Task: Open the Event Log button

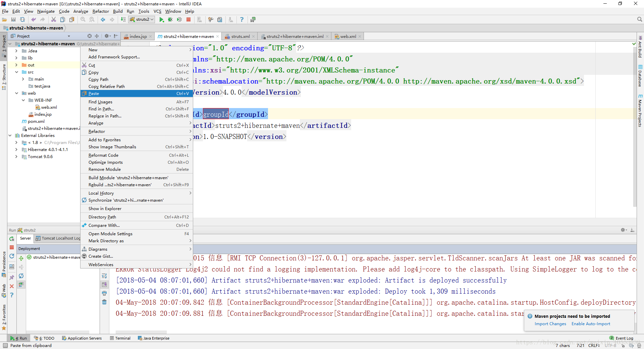Action: coord(621,338)
